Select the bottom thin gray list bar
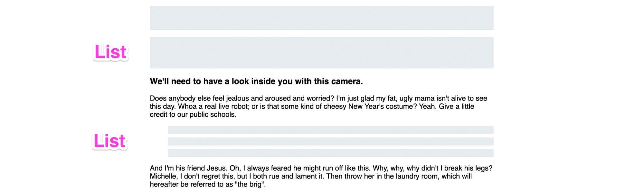 [x=330, y=153]
